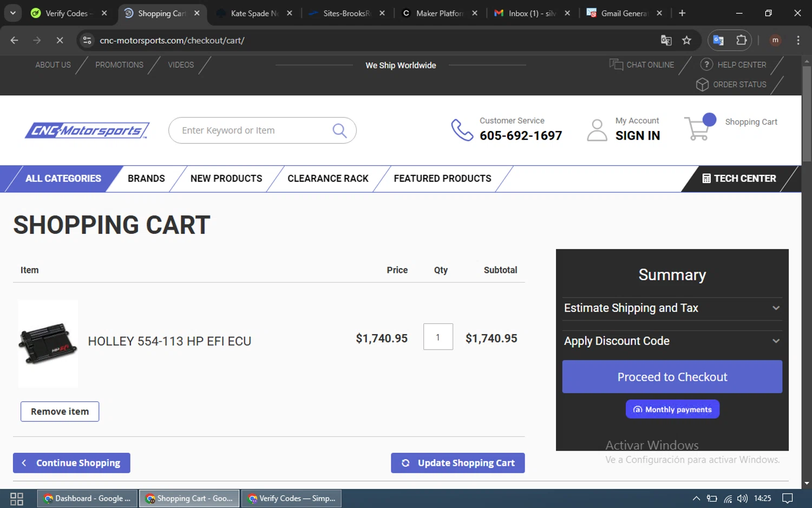The width and height of the screenshot is (812, 508).
Task: View site information icon in address bar
Action: pos(87,40)
